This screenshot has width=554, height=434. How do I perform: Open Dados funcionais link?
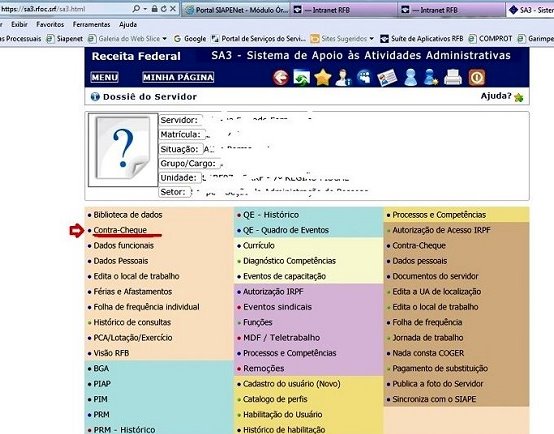(x=124, y=246)
